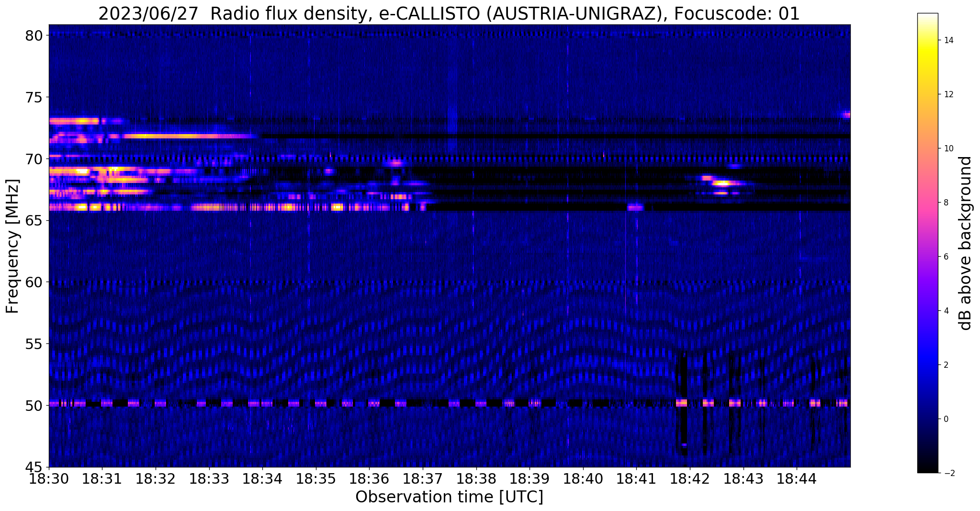The width and height of the screenshot is (980, 511).
Task: Click the colorbar tick label 12
Action: (948, 94)
